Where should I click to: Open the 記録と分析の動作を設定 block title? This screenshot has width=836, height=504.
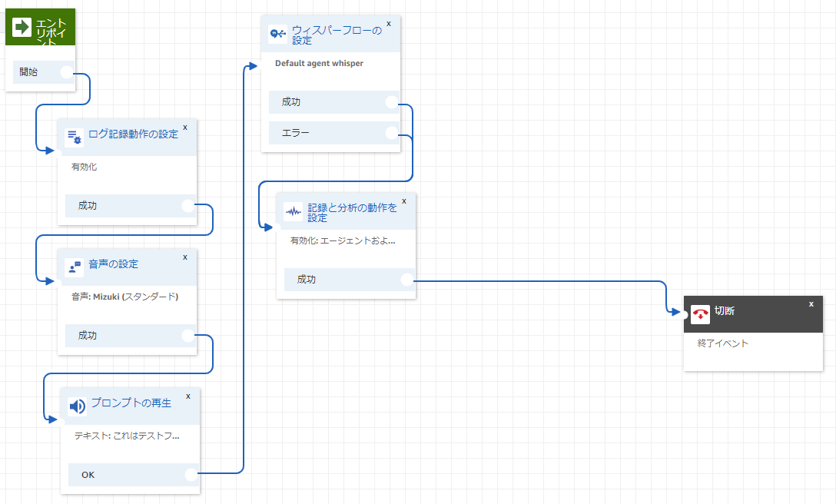coord(353,212)
